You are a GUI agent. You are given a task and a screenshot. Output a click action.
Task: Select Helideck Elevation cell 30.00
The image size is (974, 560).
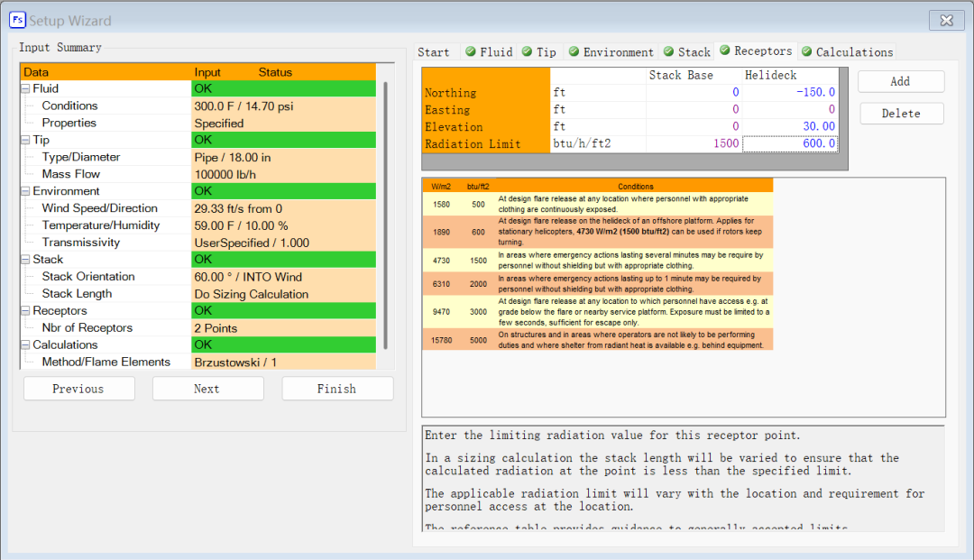[x=790, y=126]
